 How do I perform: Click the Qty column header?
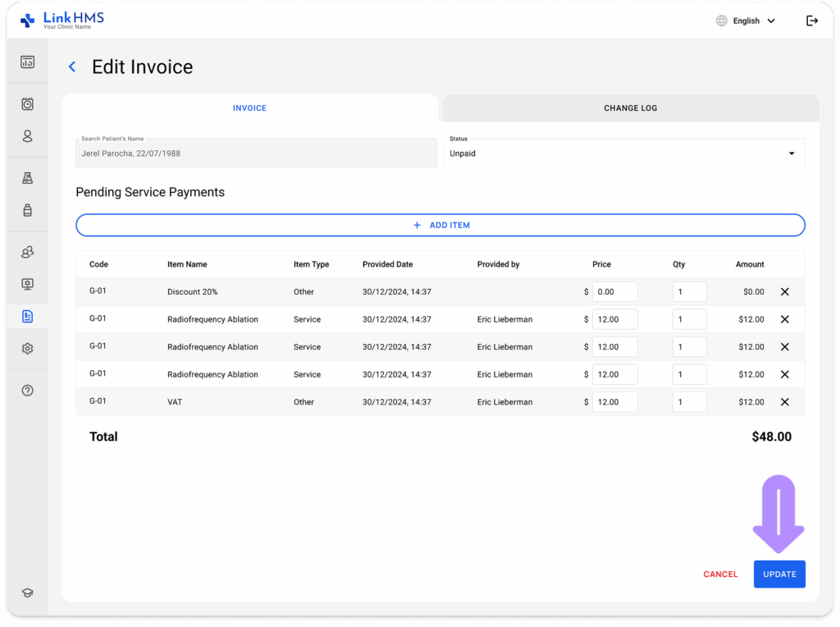tap(678, 264)
